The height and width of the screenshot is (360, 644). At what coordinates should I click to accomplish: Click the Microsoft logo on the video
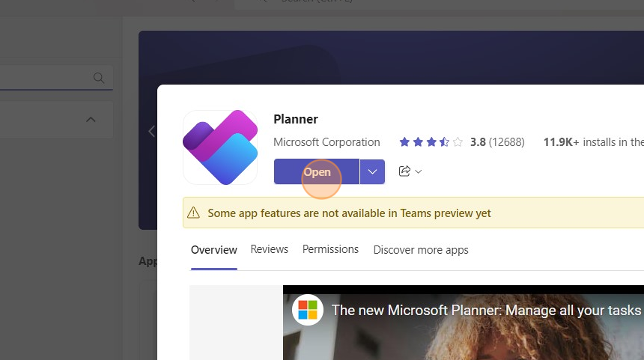[308, 310]
